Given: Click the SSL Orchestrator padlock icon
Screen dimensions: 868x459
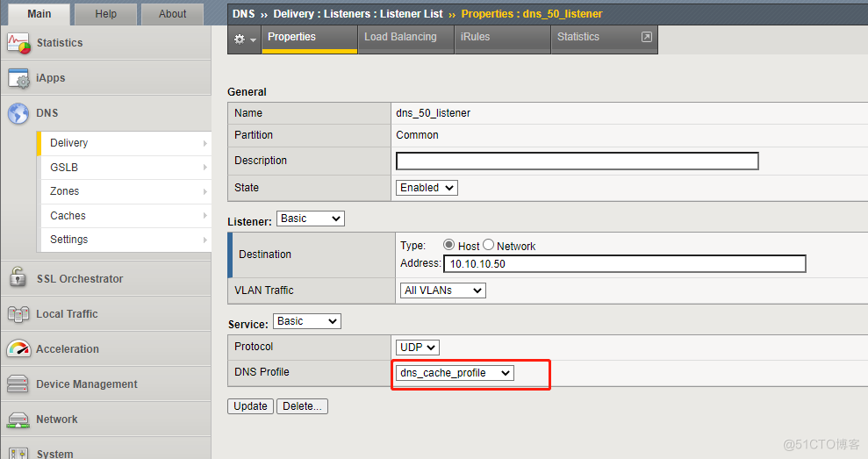Looking at the screenshot, I should click(x=18, y=278).
